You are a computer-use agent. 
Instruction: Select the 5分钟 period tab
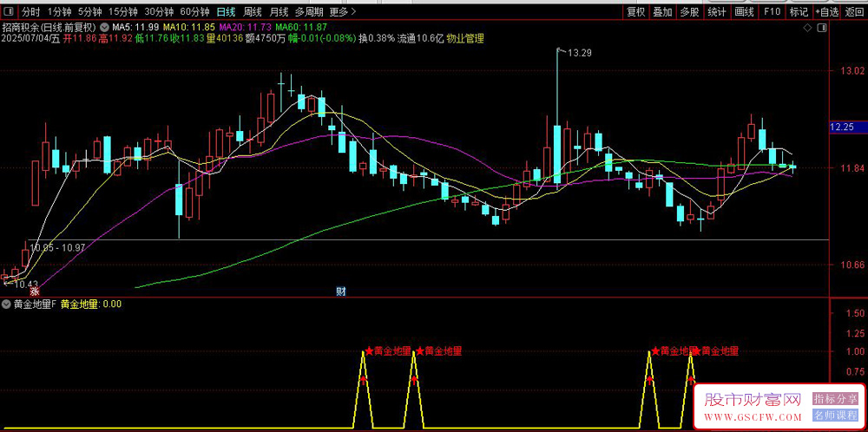pyautogui.click(x=89, y=11)
